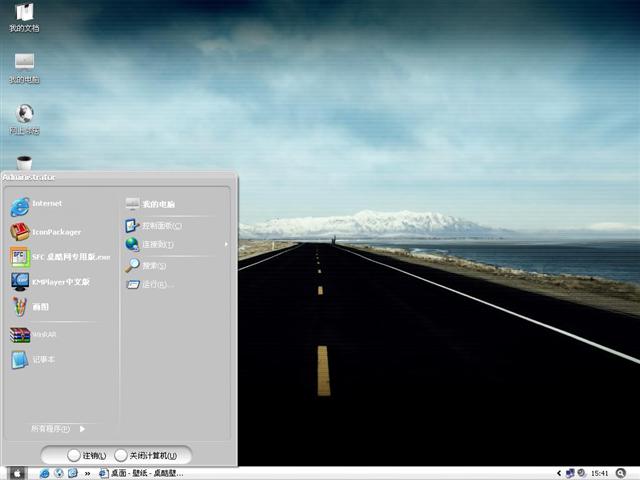Open 我的电脑 in the start menu right column
The image size is (640, 480).
coord(150,204)
